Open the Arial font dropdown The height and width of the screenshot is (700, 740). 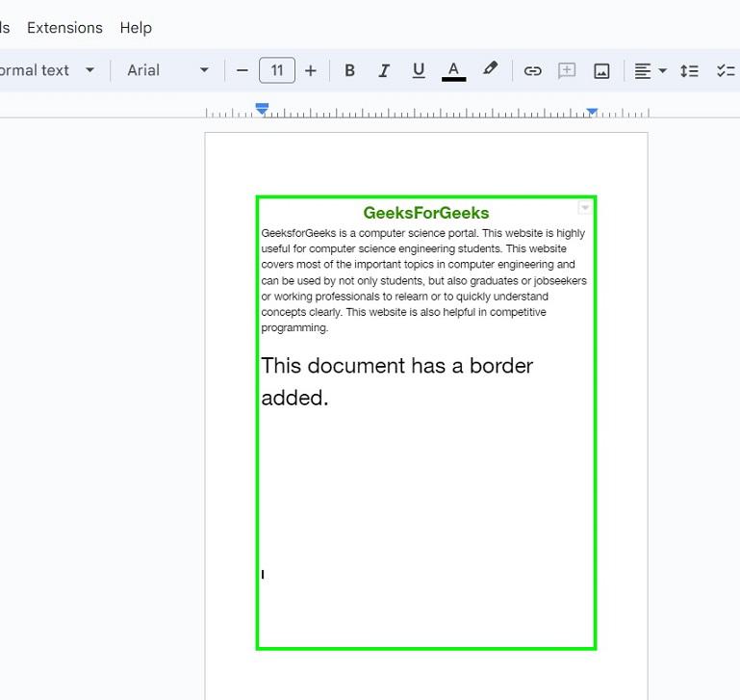point(167,70)
